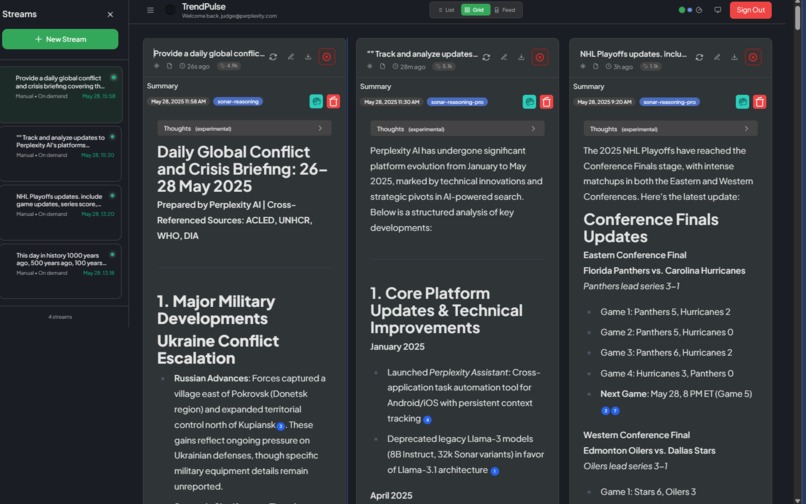The width and height of the screenshot is (806, 504).
Task: Click the 1.1k token badge on NHL card
Action: coord(650,66)
